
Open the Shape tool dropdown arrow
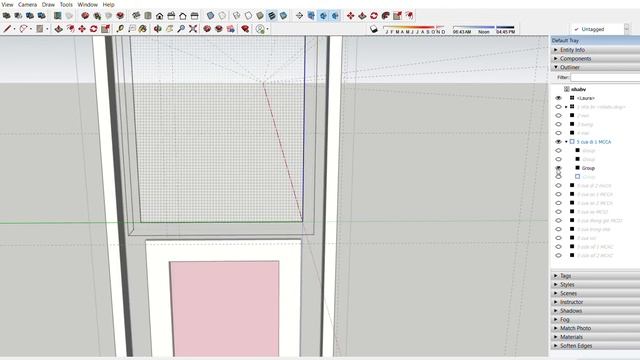(x=47, y=29)
